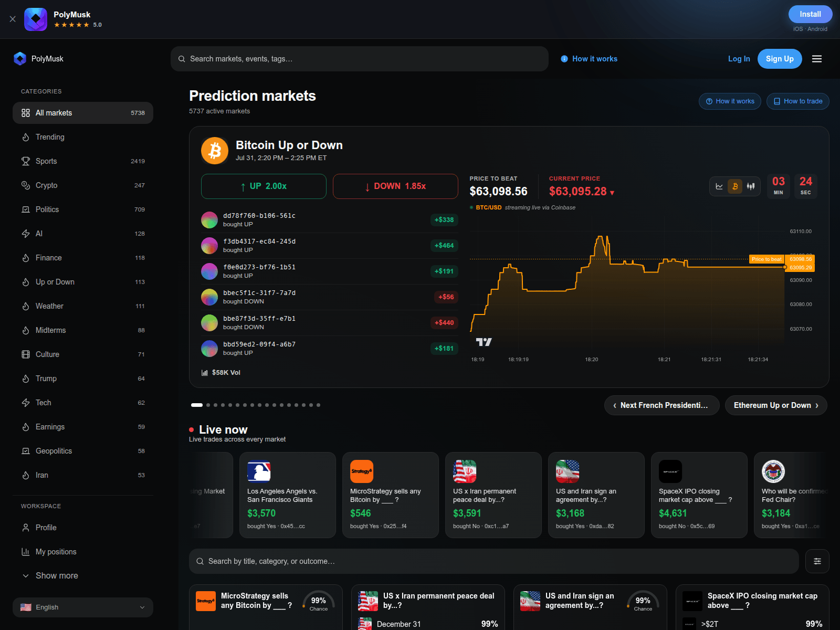This screenshot has width=840, height=630.
Task: Click the Earnings category icon
Action: (x=26, y=427)
